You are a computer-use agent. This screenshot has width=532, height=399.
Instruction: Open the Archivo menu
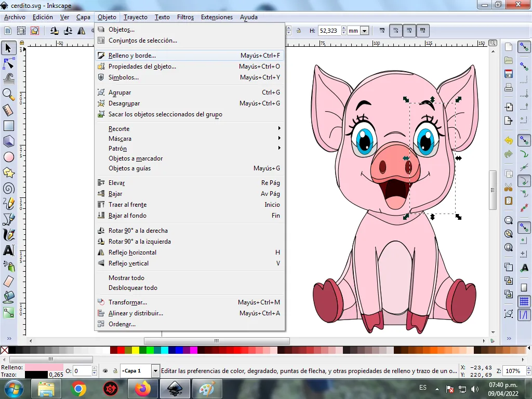15,17
